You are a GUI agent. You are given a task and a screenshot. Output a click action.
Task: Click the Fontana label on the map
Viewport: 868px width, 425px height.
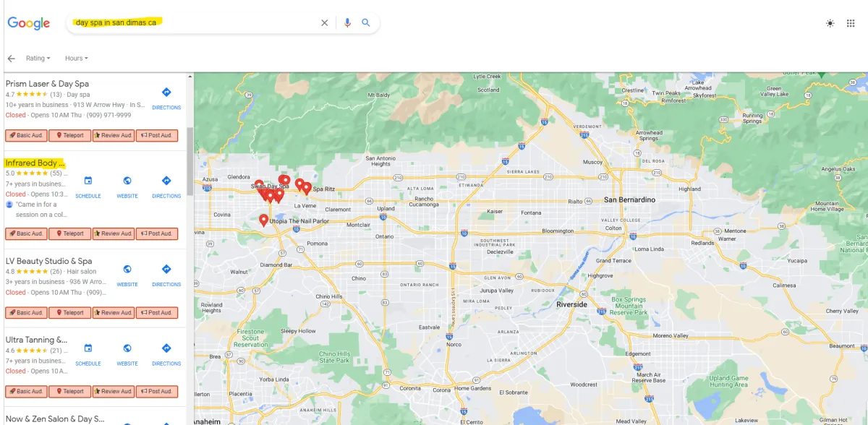(531, 212)
